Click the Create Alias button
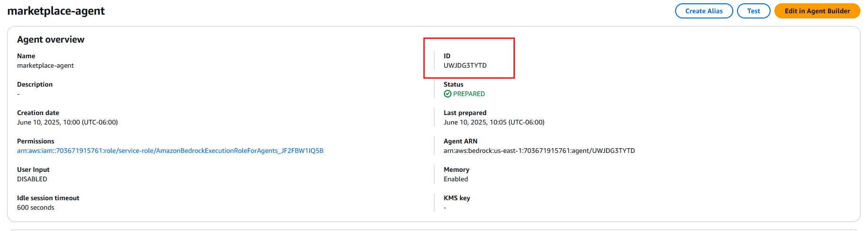This screenshot has width=868, height=231. [x=703, y=11]
